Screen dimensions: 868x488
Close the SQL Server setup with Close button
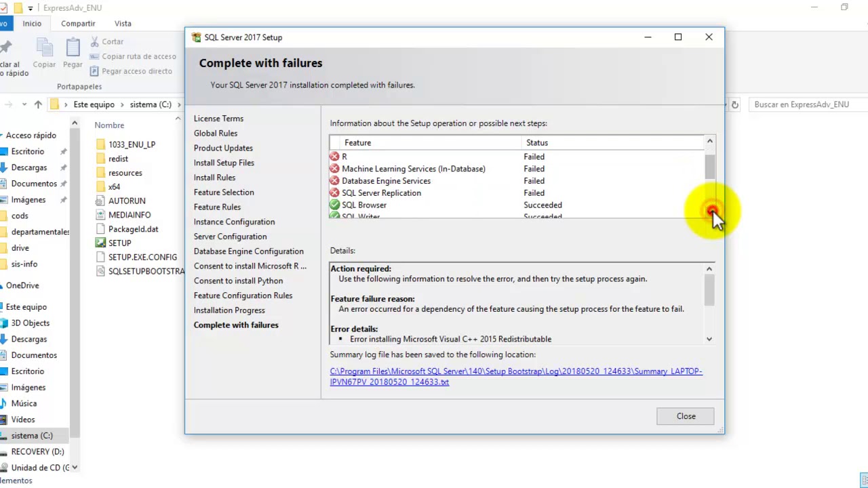pos(686,416)
